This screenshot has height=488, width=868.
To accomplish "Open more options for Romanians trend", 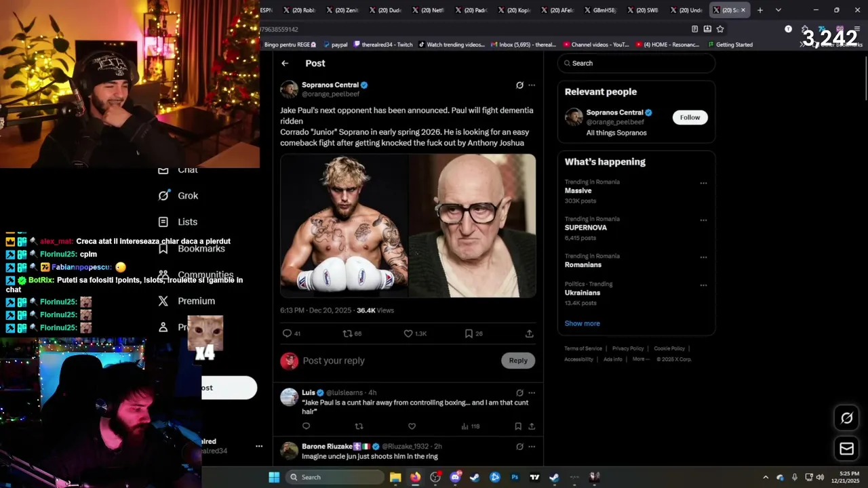I will click(x=703, y=258).
